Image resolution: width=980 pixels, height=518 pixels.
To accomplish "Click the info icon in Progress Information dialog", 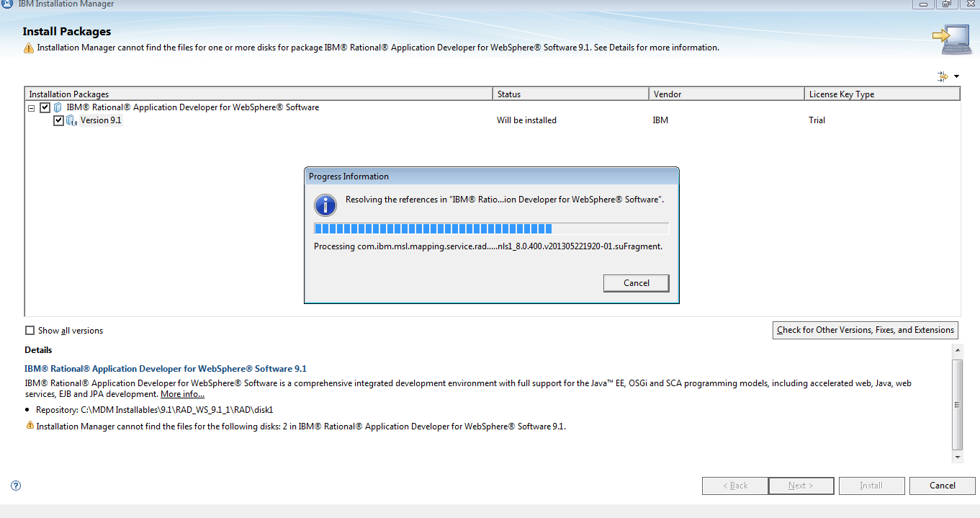I will (x=325, y=205).
